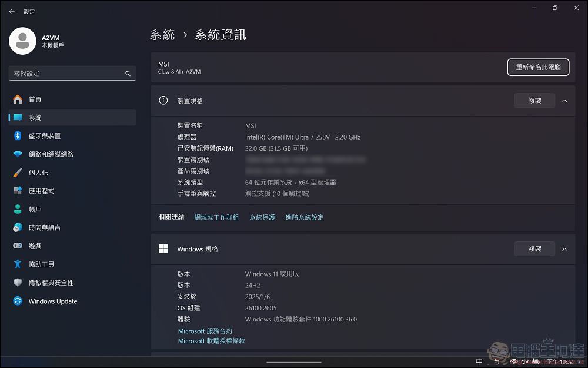Open 帳戶 settings
588x368 pixels.
coord(72,209)
